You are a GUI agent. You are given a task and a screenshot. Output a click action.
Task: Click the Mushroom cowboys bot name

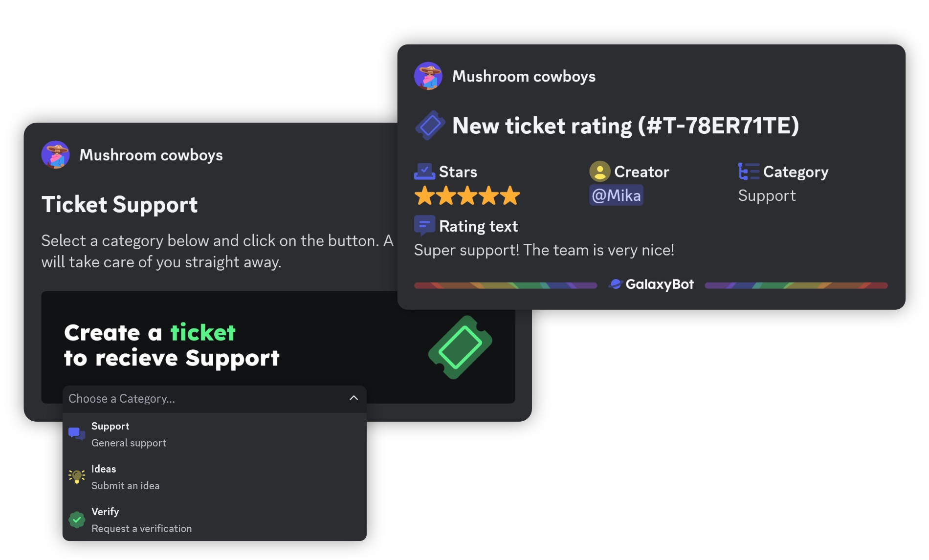click(x=524, y=76)
